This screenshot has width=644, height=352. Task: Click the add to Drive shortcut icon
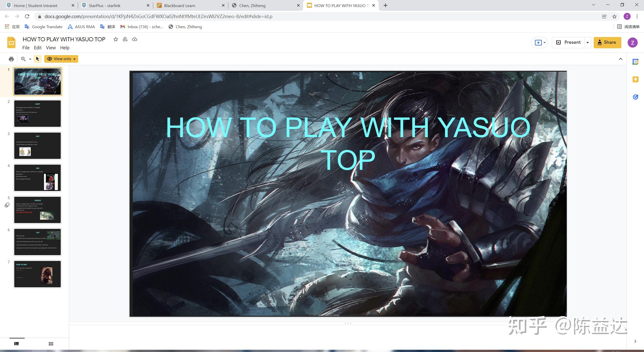coord(125,39)
